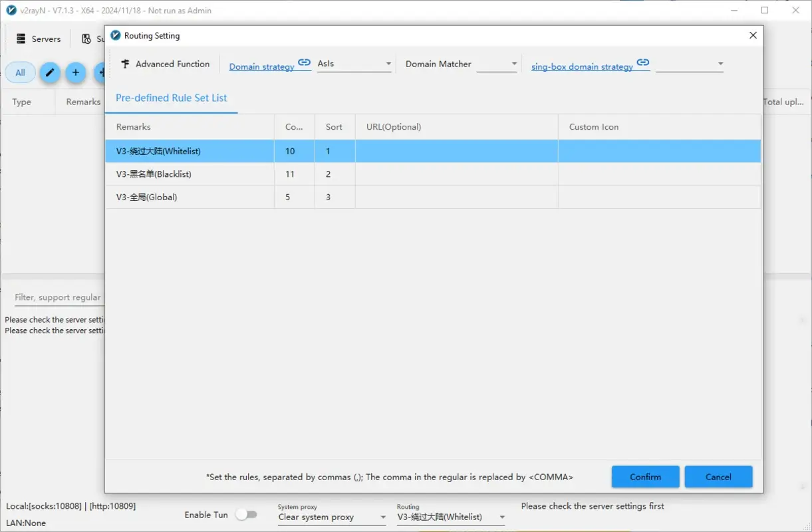Select the pencil edit server icon
The image size is (812, 532).
tap(49, 72)
